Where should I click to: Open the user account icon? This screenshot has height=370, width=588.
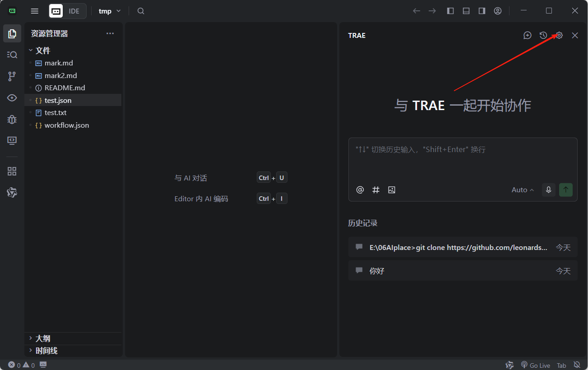click(x=498, y=11)
